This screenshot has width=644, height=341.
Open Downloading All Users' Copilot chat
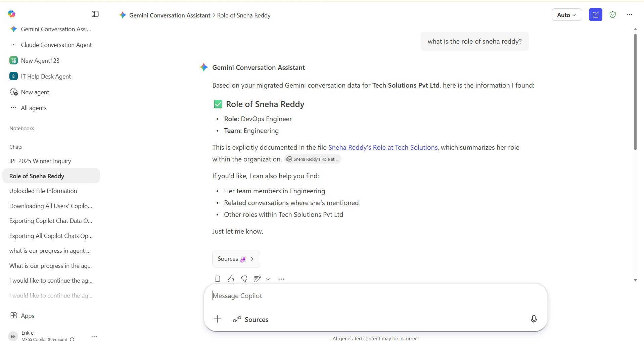(x=51, y=206)
